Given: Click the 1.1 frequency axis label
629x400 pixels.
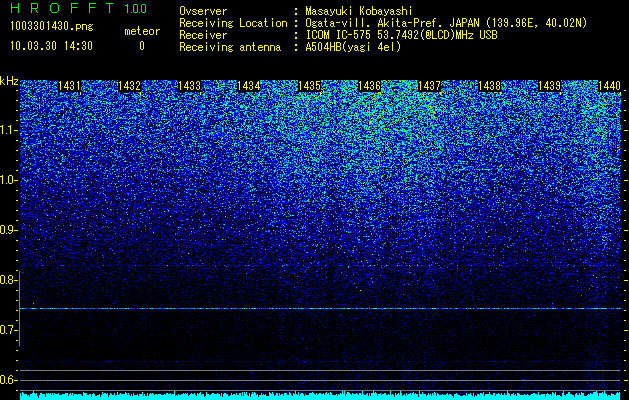Looking at the screenshot, I should [9, 130].
